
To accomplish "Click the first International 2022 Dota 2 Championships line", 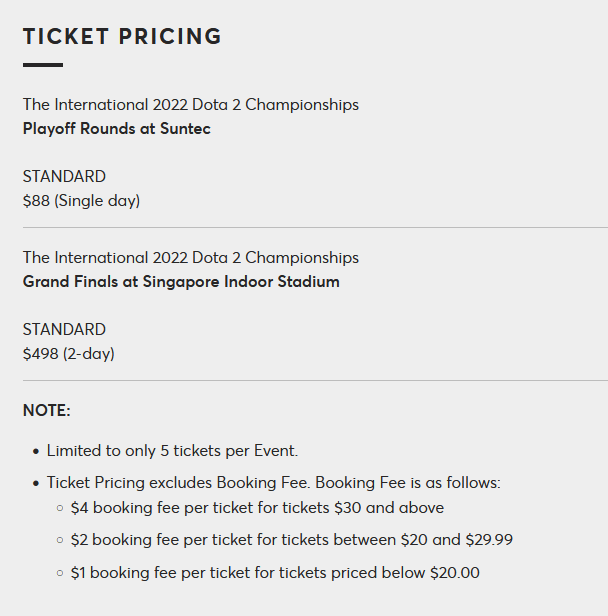I will [191, 105].
